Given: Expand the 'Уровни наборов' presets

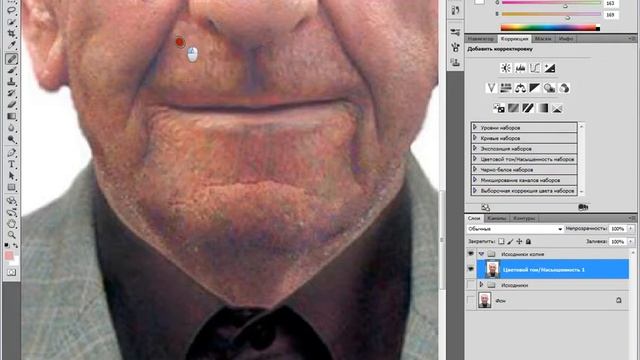Looking at the screenshot, I should pos(475,127).
